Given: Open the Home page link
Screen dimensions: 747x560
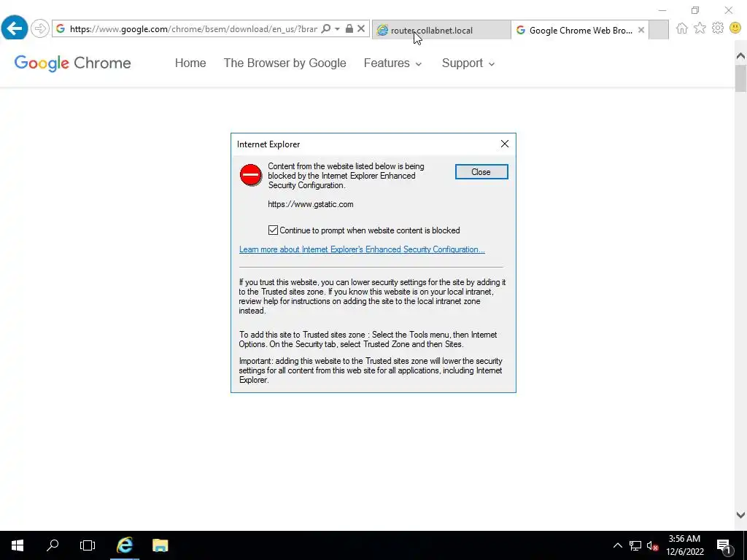Looking at the screenshot, I should pos(190,63).
